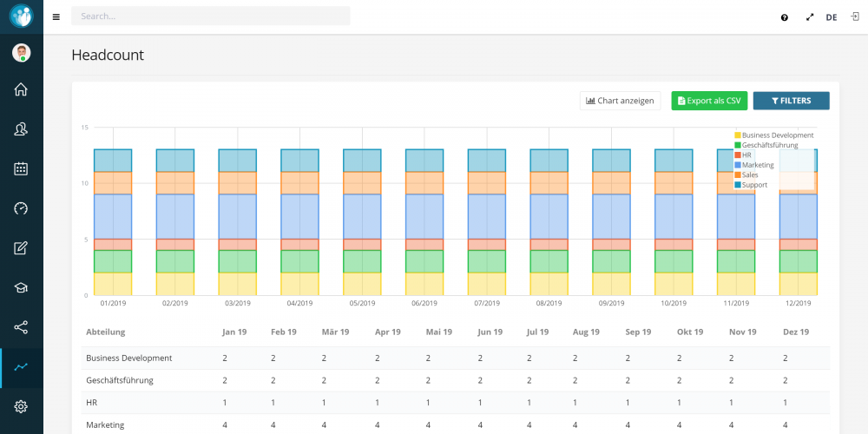Open the graduation cap training icon
Screen dimensions: 868x434
pos(21,288)
